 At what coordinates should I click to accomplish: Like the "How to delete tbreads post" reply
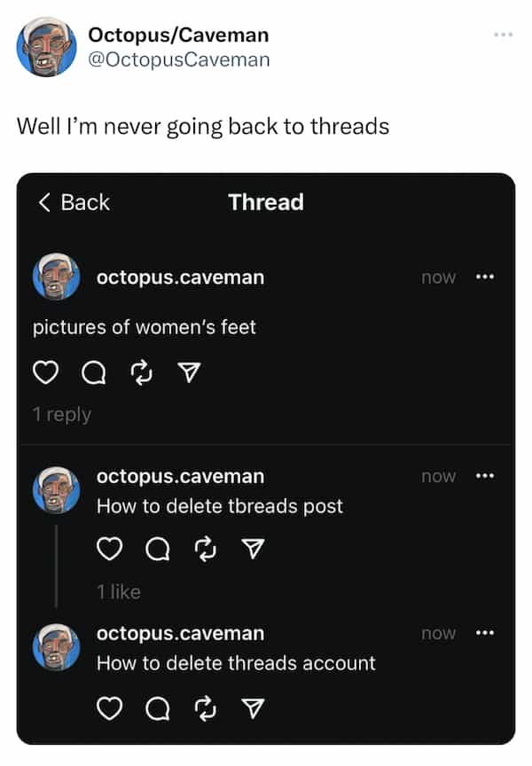(x=108, y=551)
